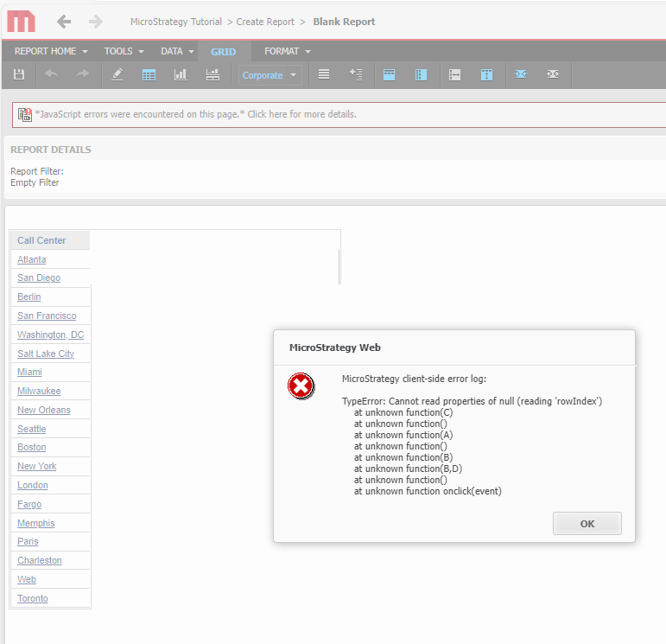Expand the Tools menu

[124, 51]
